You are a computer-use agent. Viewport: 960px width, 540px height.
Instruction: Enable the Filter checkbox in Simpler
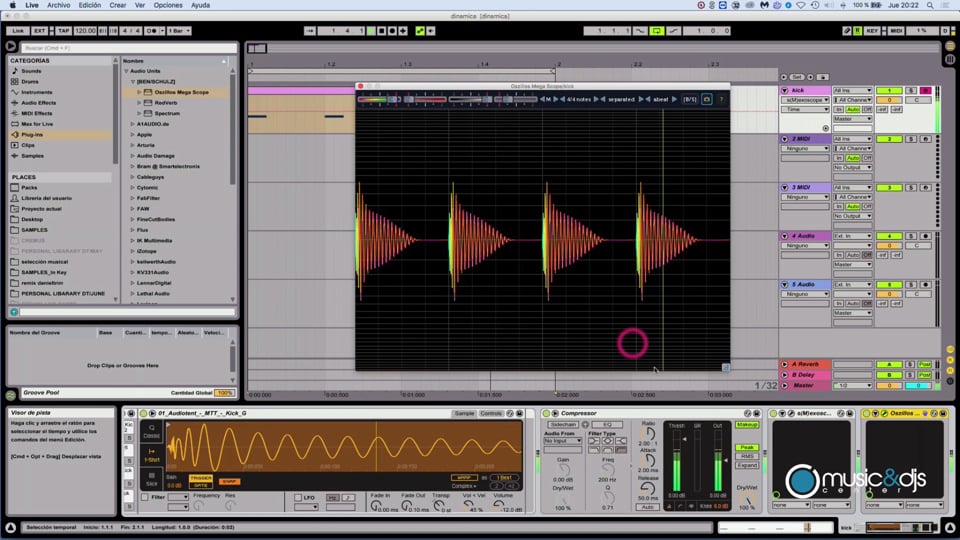point(145,497)
